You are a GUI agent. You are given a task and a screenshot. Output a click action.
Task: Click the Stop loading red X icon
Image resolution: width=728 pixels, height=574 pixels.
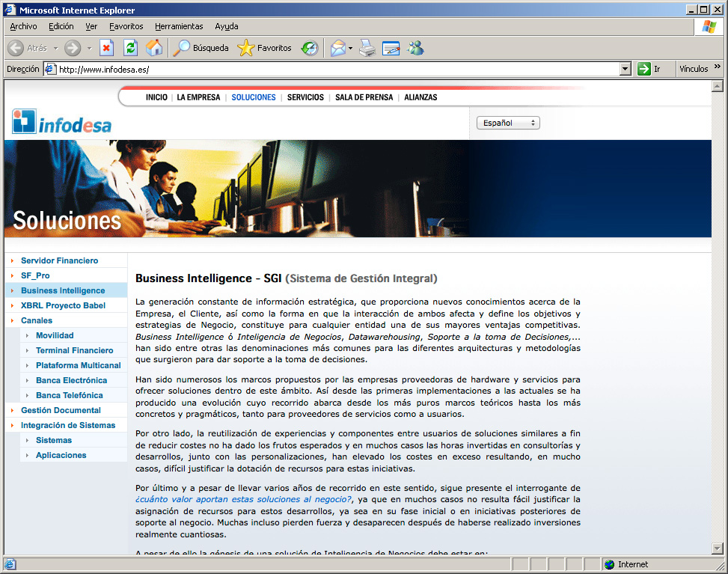106,48
